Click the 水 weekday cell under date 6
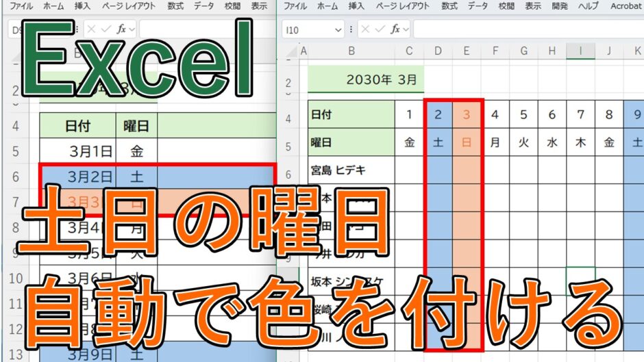This screenshot has height=362, width=644. pos(552,142)
